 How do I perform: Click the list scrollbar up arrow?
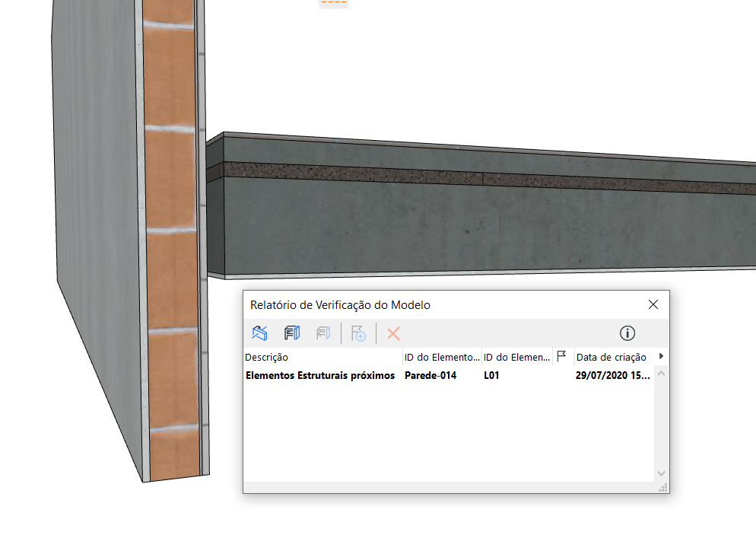coord(661,374)
